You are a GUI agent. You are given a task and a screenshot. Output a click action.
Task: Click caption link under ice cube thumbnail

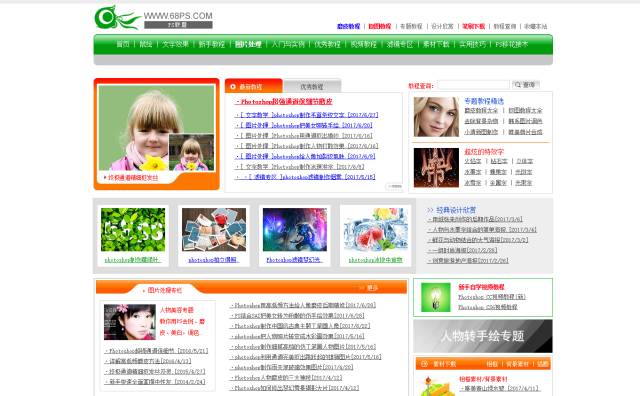(376, 260)
